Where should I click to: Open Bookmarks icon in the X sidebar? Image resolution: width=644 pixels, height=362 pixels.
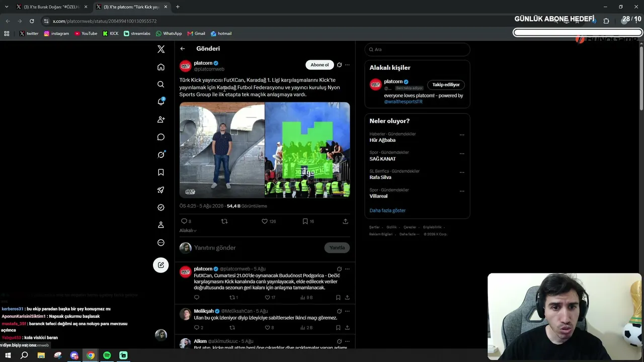(x=161, y=172)
